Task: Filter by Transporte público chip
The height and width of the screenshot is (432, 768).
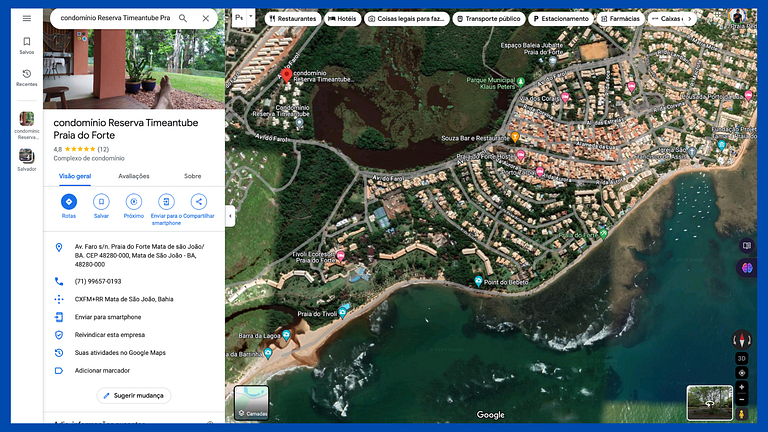Action: coord(489,19)
